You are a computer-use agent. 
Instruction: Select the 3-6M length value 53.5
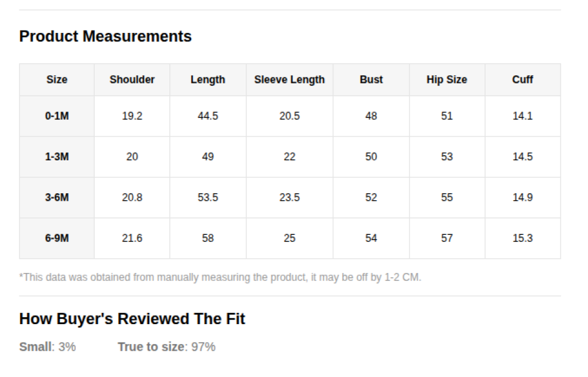coord(208,197)
